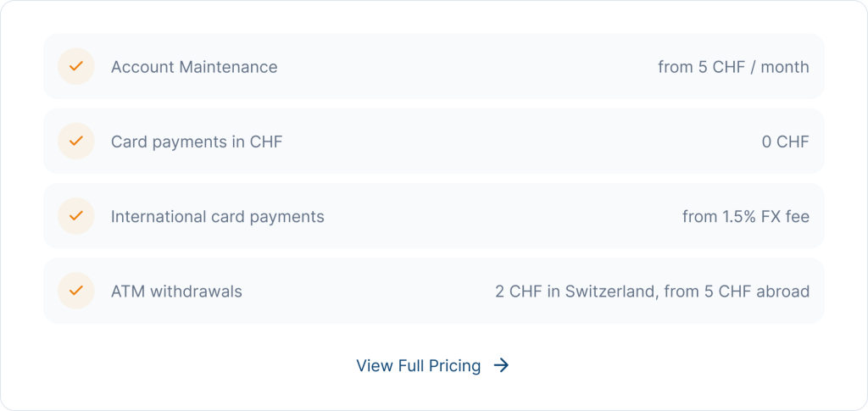Select the Account Maintenance label
Screen dimensions: 868x411
point(194,67)
